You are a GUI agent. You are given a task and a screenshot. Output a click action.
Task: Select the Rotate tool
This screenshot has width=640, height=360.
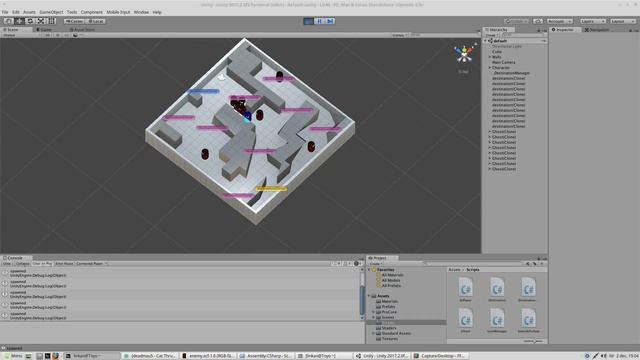(x=30, y=21)
